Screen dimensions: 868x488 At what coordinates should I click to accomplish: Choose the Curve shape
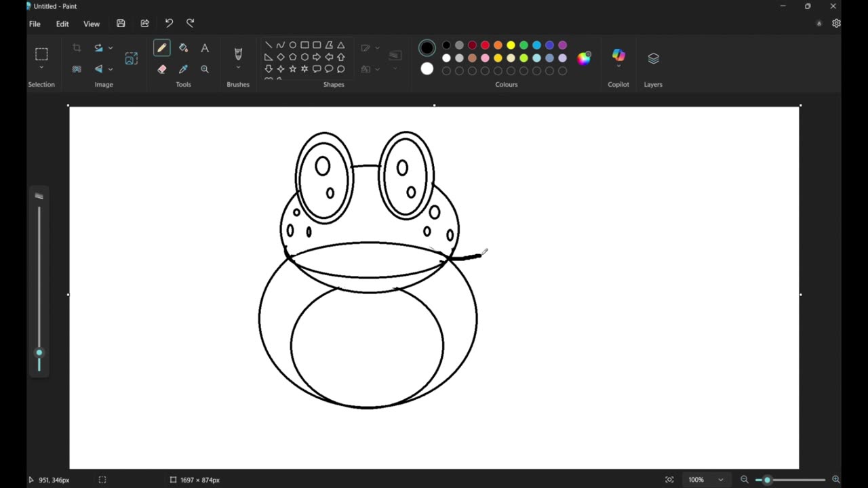pyautogui.click(x=281, y=45)
